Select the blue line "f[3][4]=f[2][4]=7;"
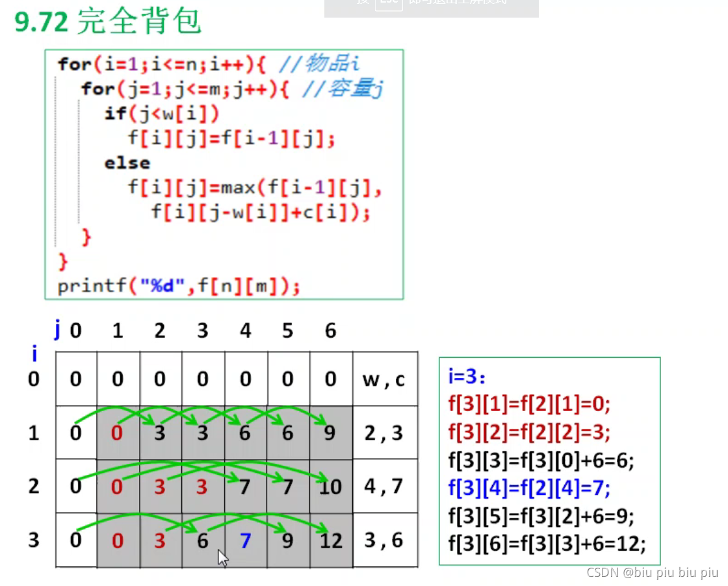The image size is (728, 586). pos(529,488)
